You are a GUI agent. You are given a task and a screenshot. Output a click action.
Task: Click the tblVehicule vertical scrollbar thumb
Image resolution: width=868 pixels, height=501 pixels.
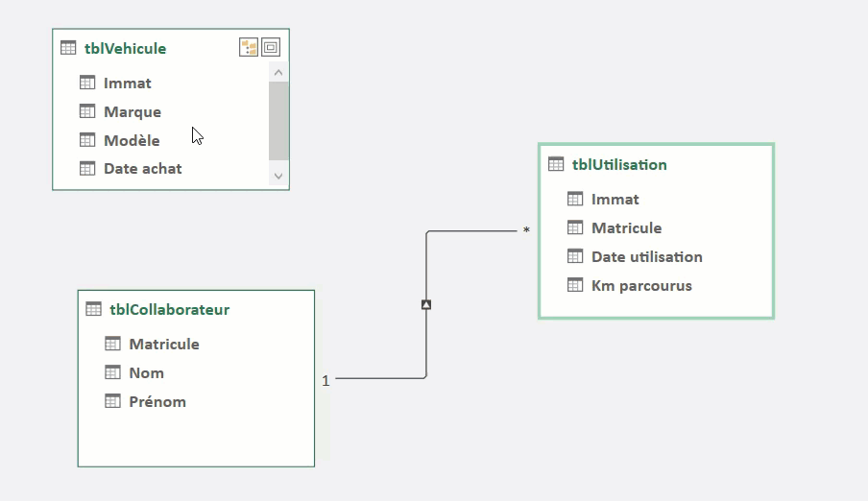(x=278, y=121)
